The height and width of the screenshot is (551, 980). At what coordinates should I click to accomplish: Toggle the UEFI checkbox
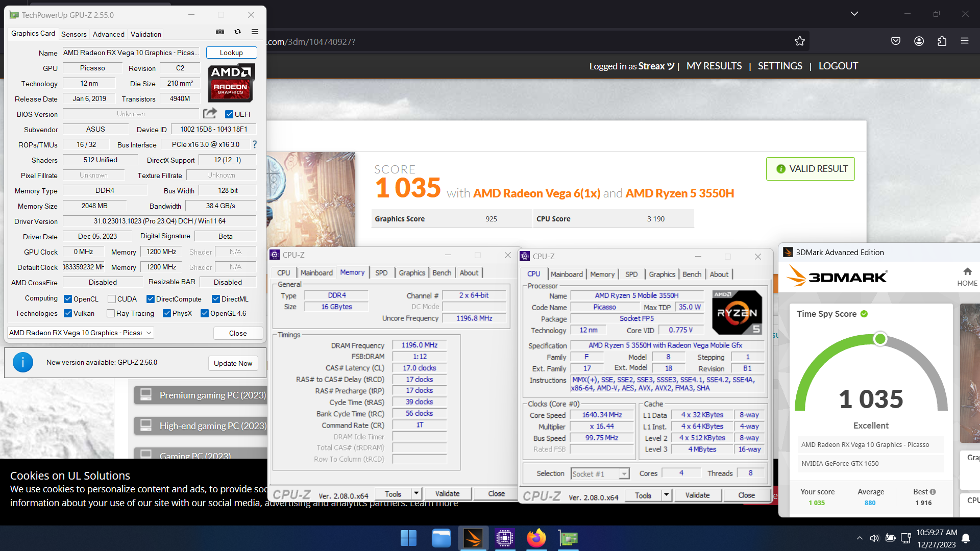229,114
